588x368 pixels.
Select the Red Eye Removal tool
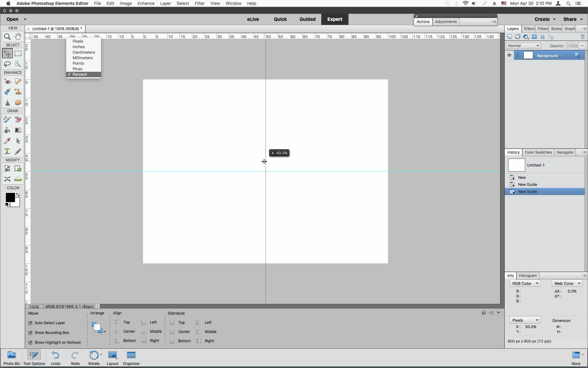pos(7,82)
